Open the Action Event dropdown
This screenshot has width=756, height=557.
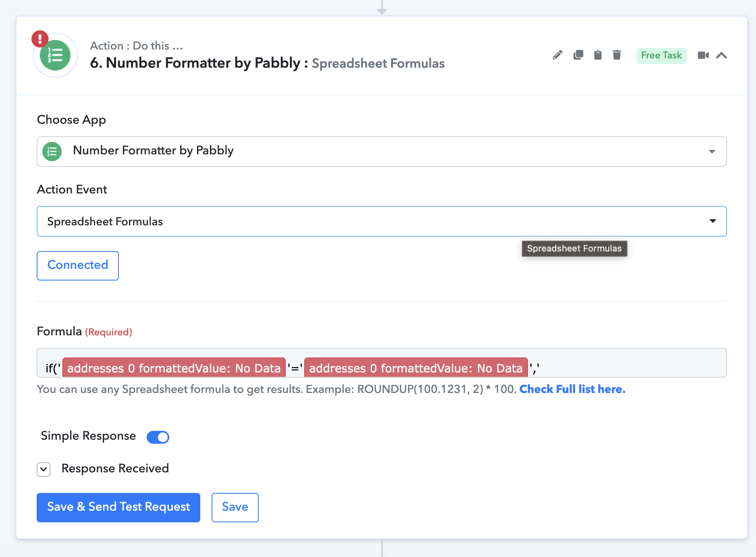click(x=382, y=221)
